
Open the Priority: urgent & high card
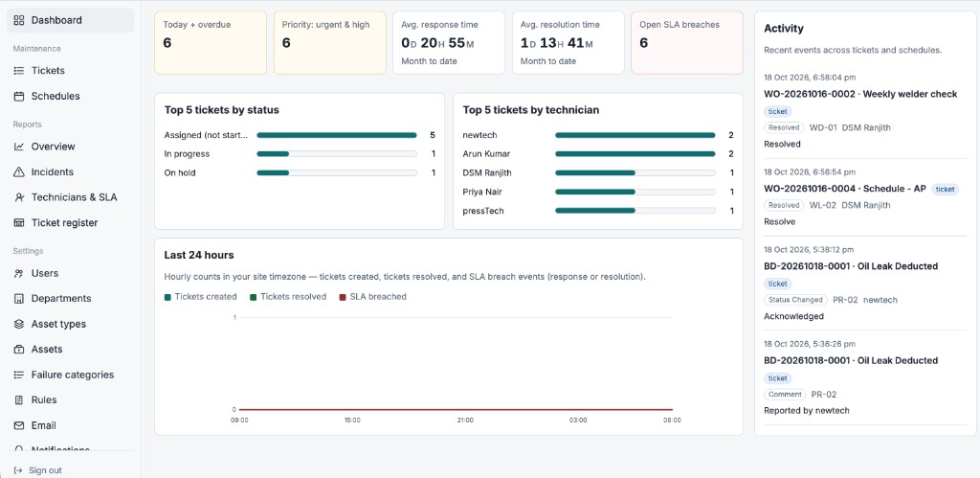pyautogui.click(x=330, y=42)
